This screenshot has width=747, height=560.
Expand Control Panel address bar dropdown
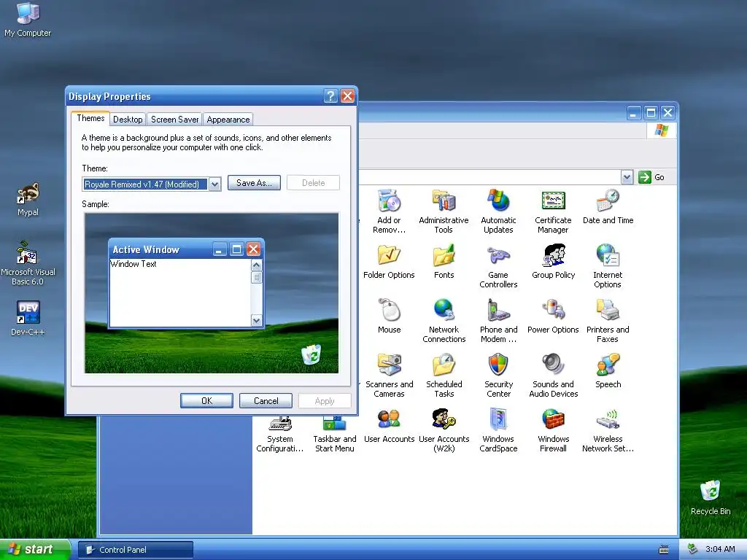tap(627, 177)
